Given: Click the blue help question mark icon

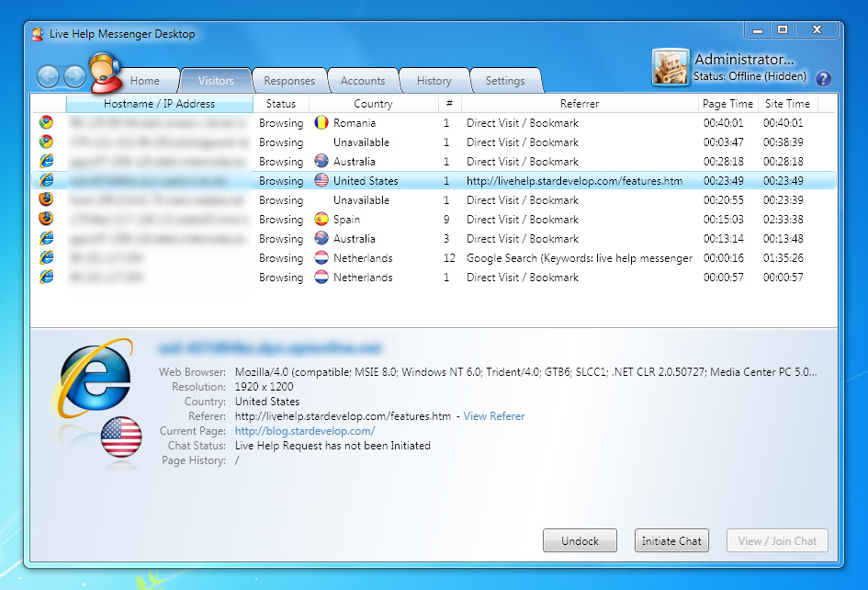Looking at the screenshot, I should pos(823,79).
